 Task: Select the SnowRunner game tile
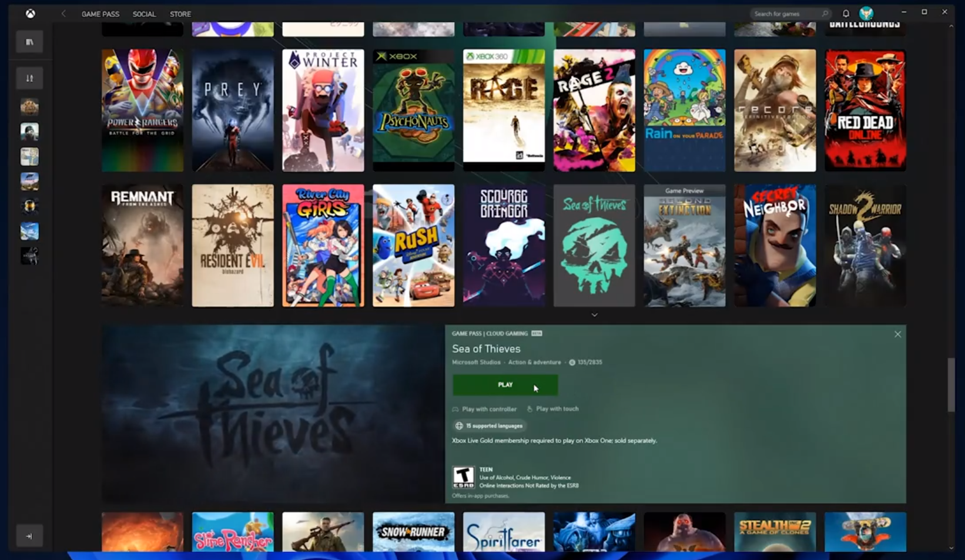[x=413, y=532]
